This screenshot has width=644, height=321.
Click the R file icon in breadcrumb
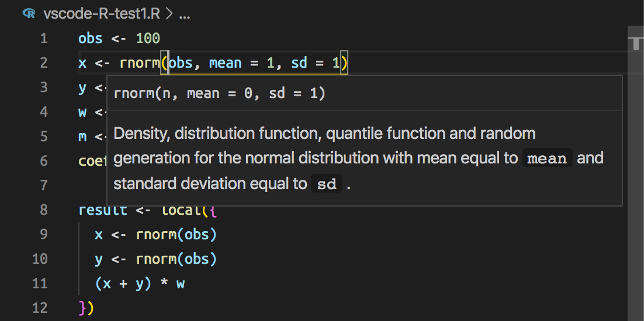29,14
